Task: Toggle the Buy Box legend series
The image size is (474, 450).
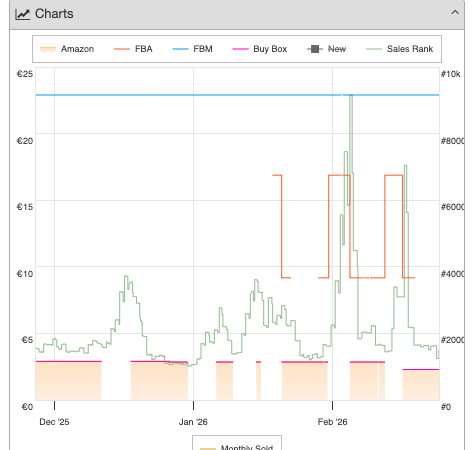Action: pos(260,49)
